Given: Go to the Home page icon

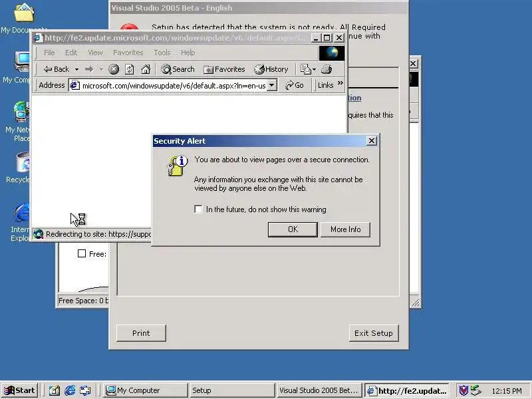Looking at the screenshot, I should [146, 69].
